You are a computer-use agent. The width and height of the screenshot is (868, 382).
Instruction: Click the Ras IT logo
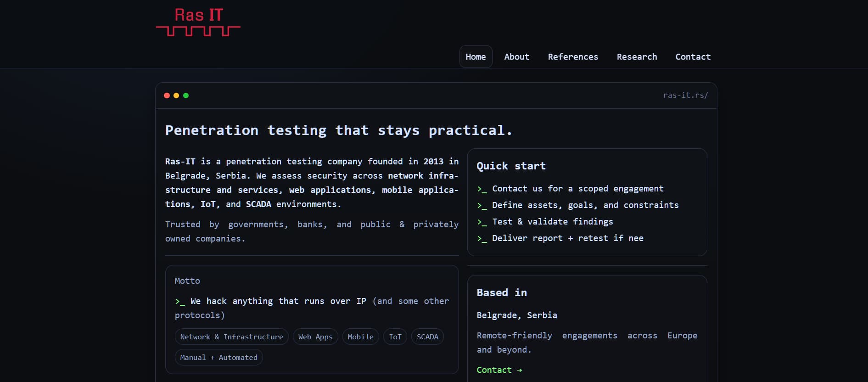coord(198,22)
